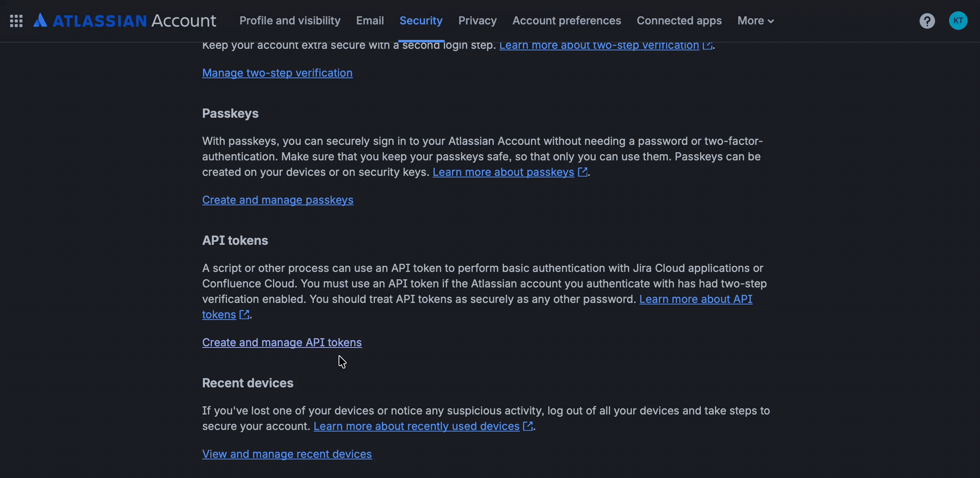Open the Email tab

pos(370,21)
